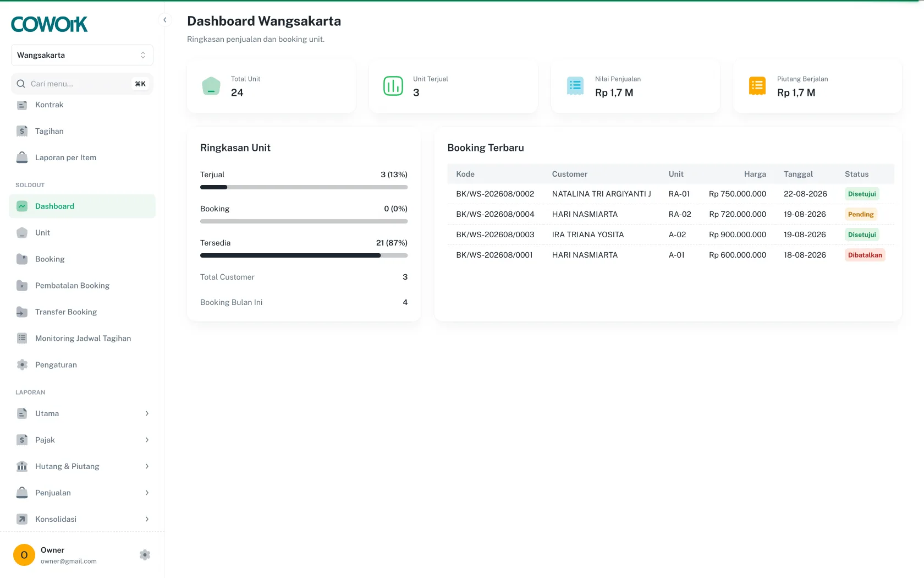Viewport: 924px width, 578px height.
Task: Click the Hutang & Piutang bank icon
Action: click(22, 466)
